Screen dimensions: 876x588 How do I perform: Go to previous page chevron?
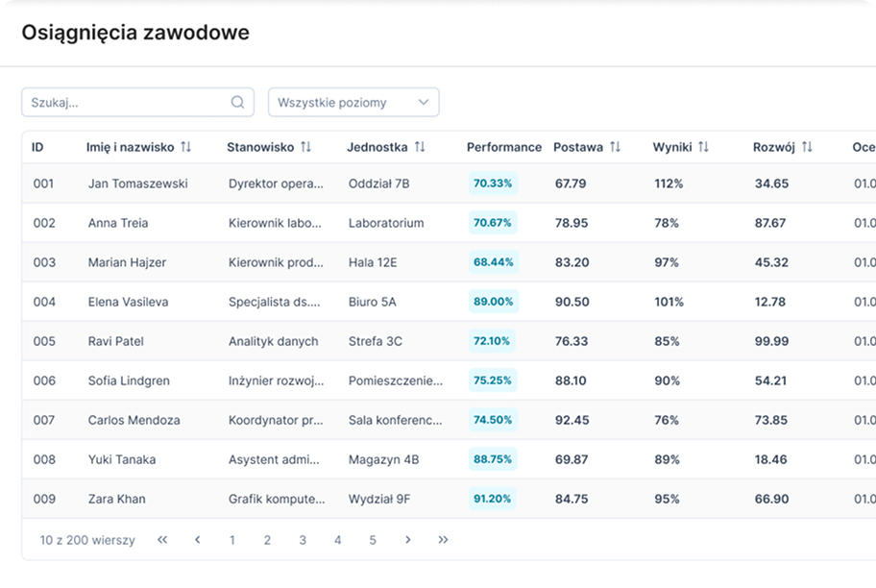pyautogui.click(x=197, y=540)
